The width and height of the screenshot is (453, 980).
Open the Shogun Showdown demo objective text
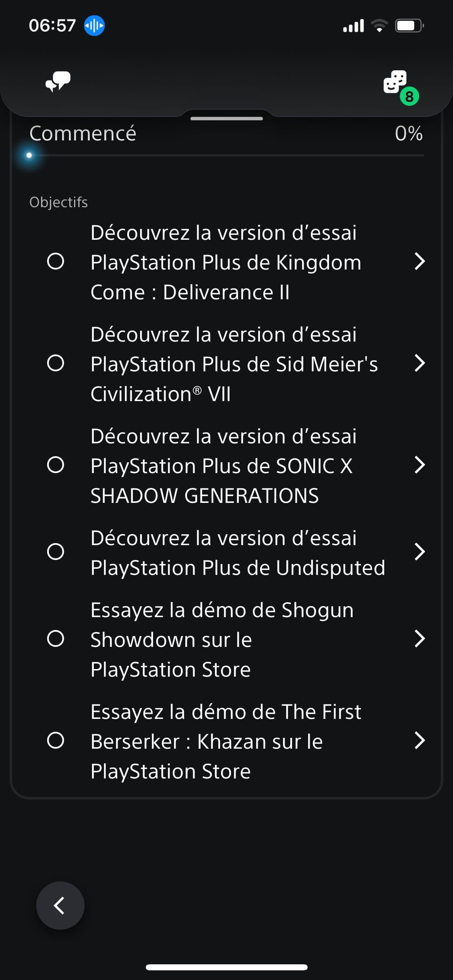(x=222, y=639)
